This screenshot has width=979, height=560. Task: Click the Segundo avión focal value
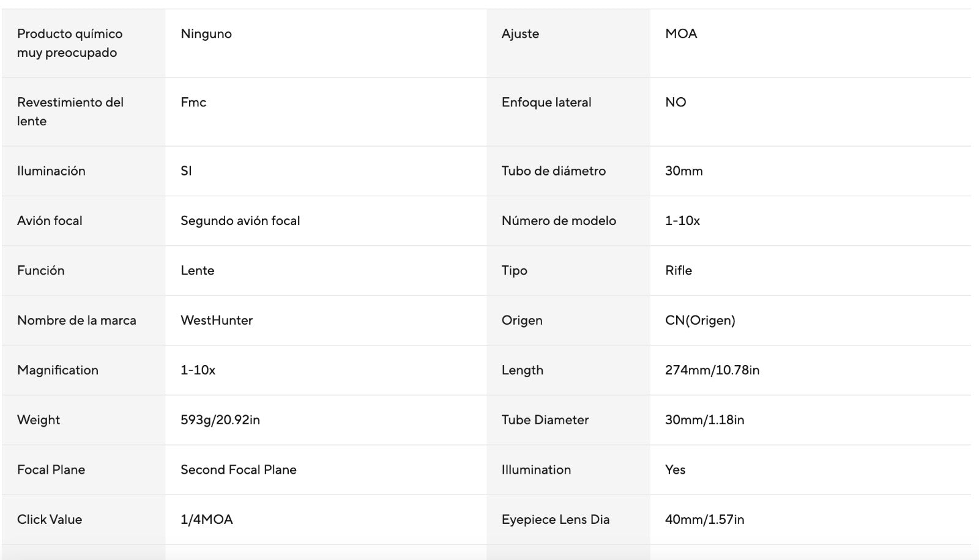click(x=240, y=221)
